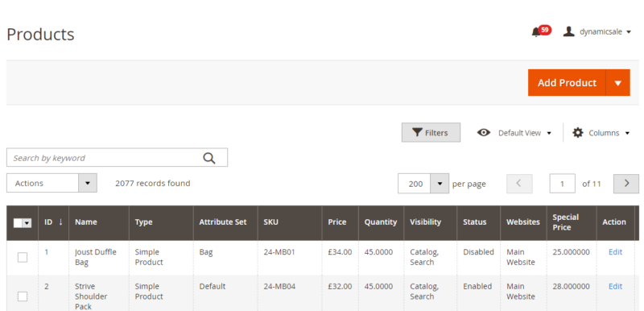This screenshot has height=311, width=644.
Task: Open the Filters panel
Action: [431, 133]
